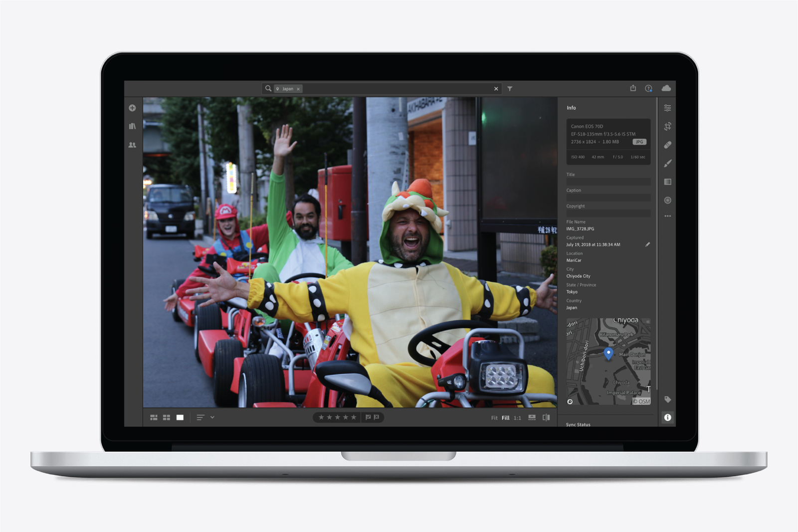798x532 pixels.
Task: Click into the Copyright field
Action: click(x=608, y=213)
